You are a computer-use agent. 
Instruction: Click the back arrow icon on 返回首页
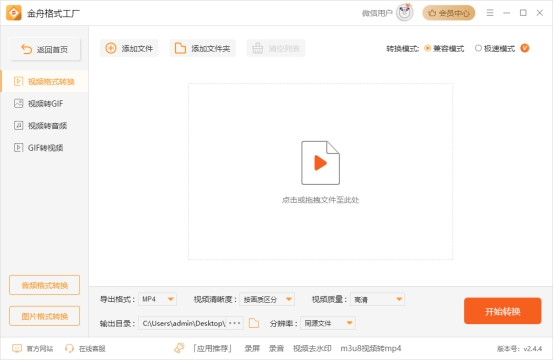pyautogui.click(x=26, y=49)
